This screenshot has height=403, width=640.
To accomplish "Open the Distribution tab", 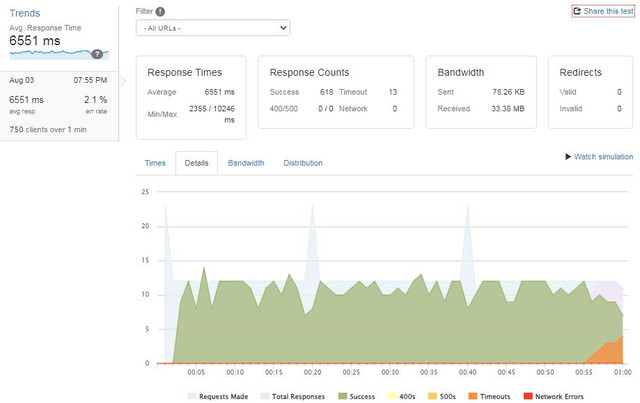I will pos(303,163).
